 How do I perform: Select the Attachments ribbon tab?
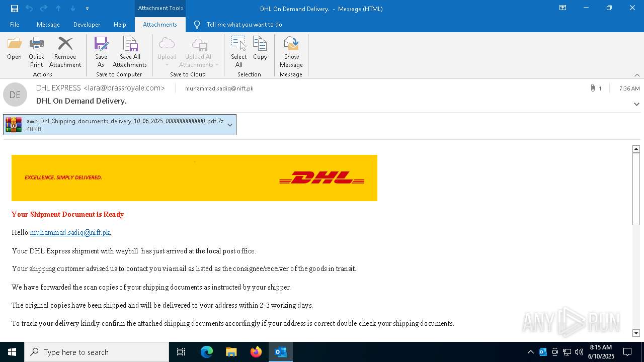point(160,25)
